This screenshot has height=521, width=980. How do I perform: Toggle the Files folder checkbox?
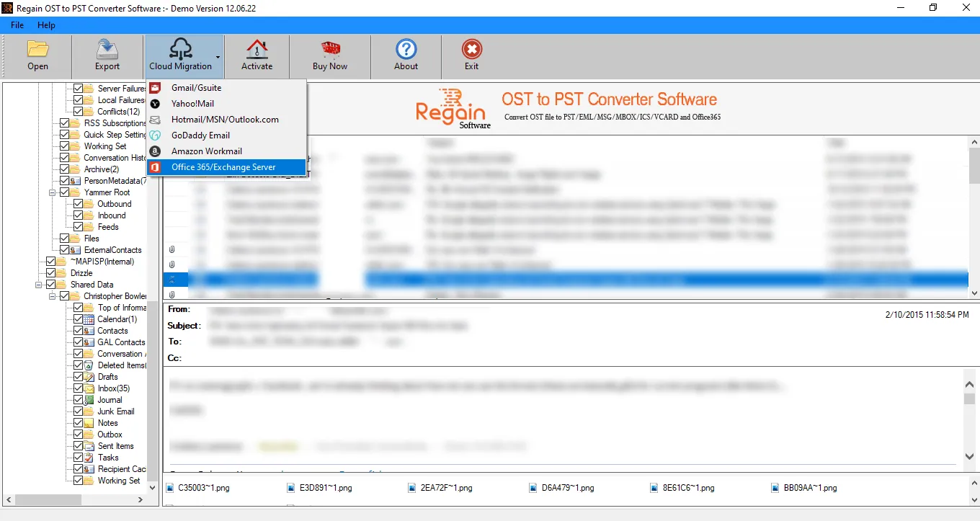[65, 239]
